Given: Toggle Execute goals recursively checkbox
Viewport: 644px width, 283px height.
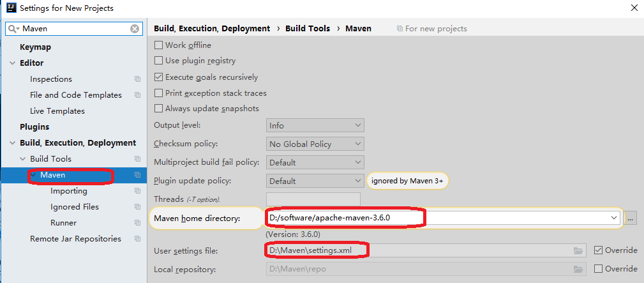Looking at the screenshot, I should [159, 77].
